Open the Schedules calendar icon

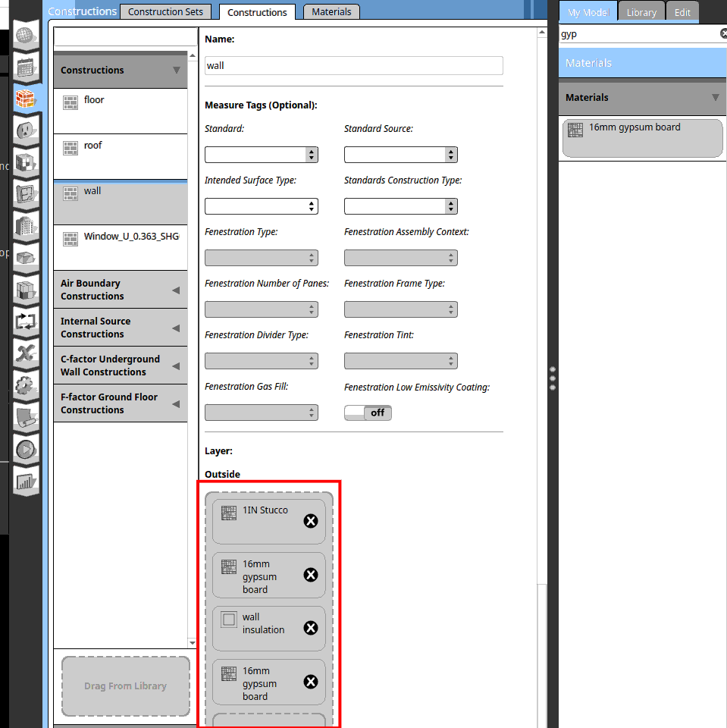[26, 67]
